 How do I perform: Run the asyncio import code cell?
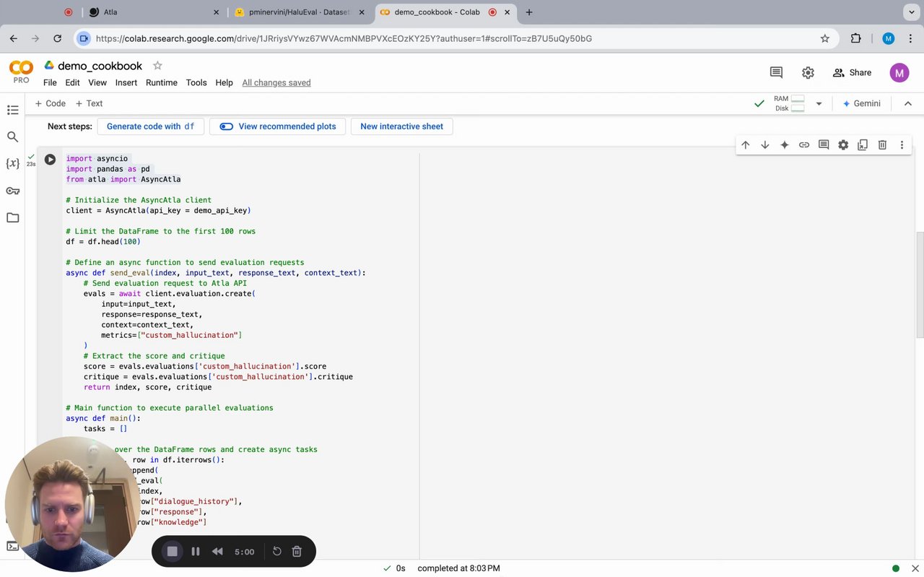pyautogui.click(x=50, y=160)
